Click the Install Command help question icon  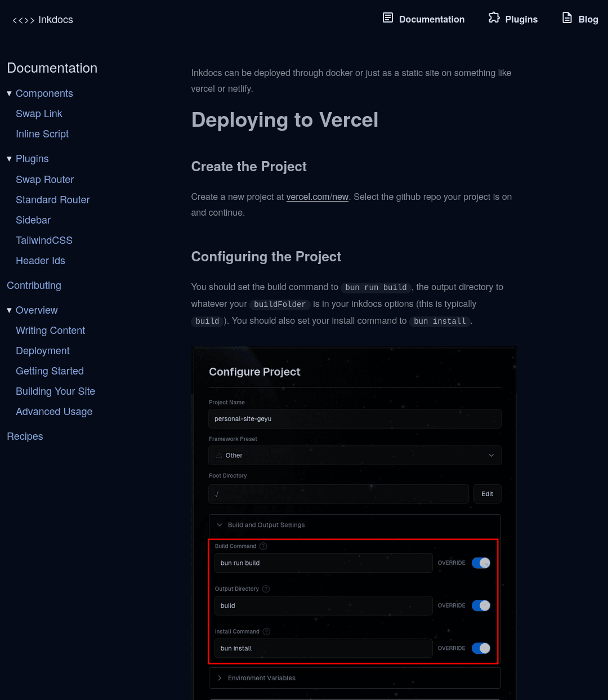[267, 632]
